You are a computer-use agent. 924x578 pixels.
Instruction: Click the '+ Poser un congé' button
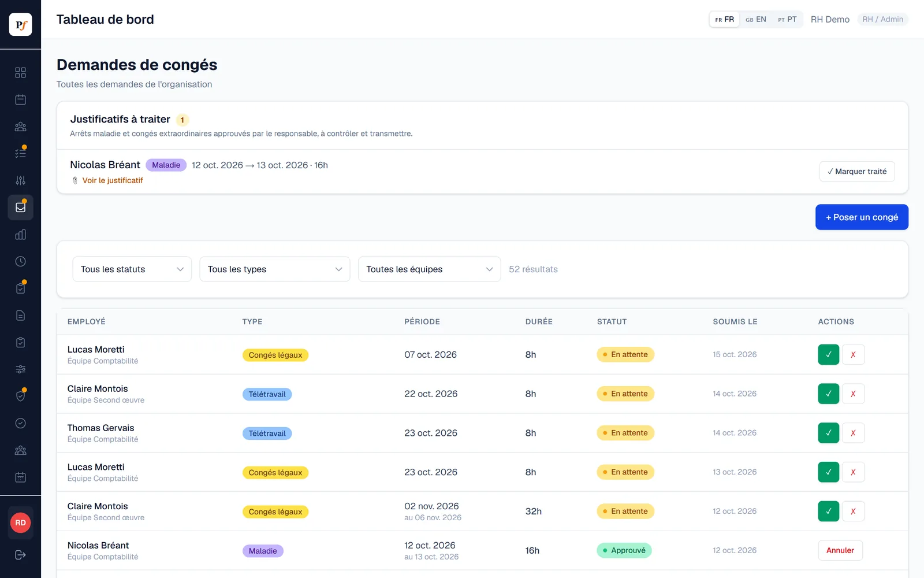(x=862, y=217)
